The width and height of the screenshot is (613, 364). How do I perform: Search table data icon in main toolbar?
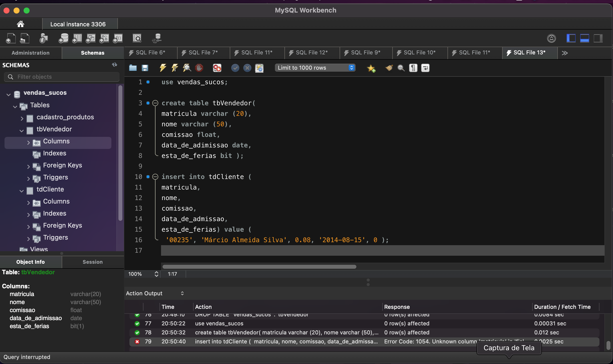[137, 38]
